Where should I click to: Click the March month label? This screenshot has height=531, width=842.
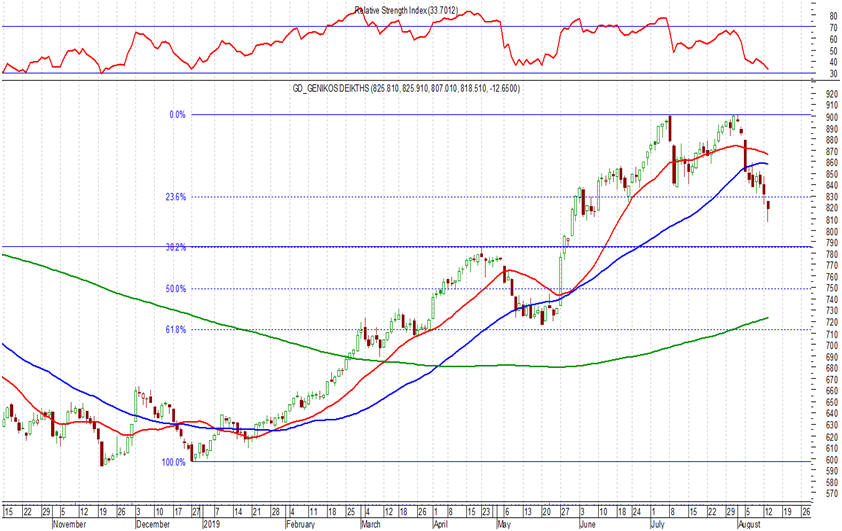370,524
